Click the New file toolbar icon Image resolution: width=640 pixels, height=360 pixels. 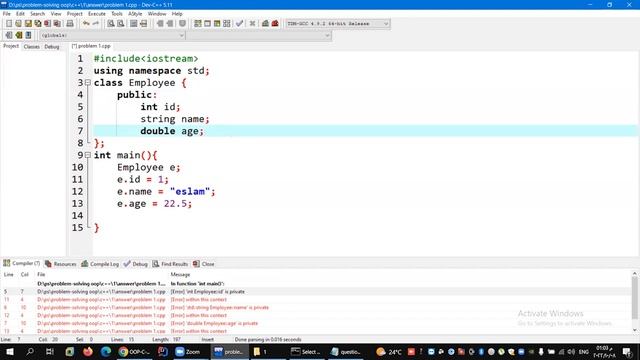tap(9, 24)
